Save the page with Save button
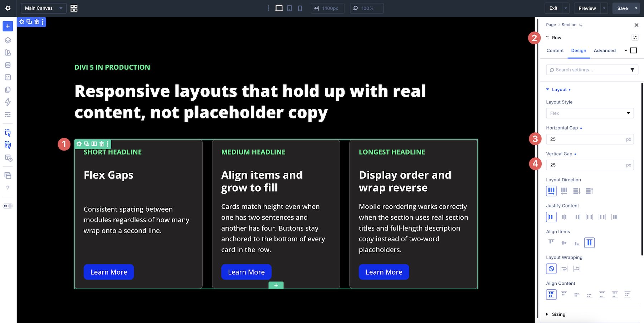The width and height of the screenshot is (644, 323). pyautogui.click(x=623, y=8)
